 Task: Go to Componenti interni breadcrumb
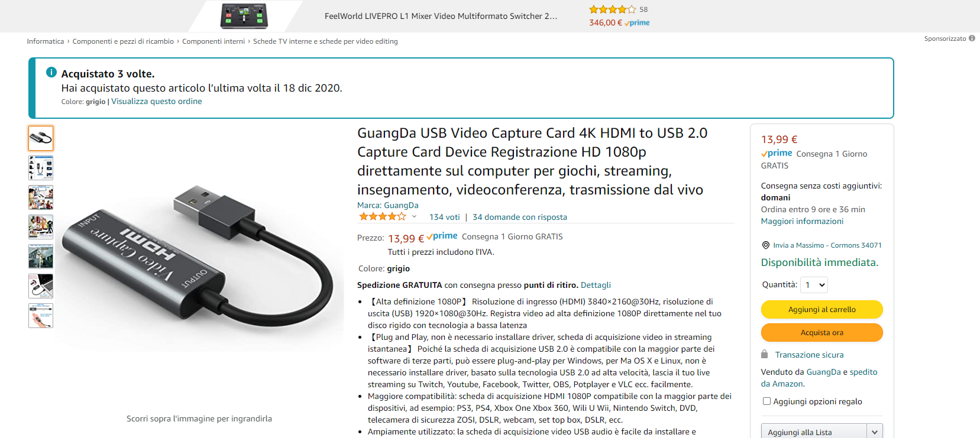[x=214, y=41]
